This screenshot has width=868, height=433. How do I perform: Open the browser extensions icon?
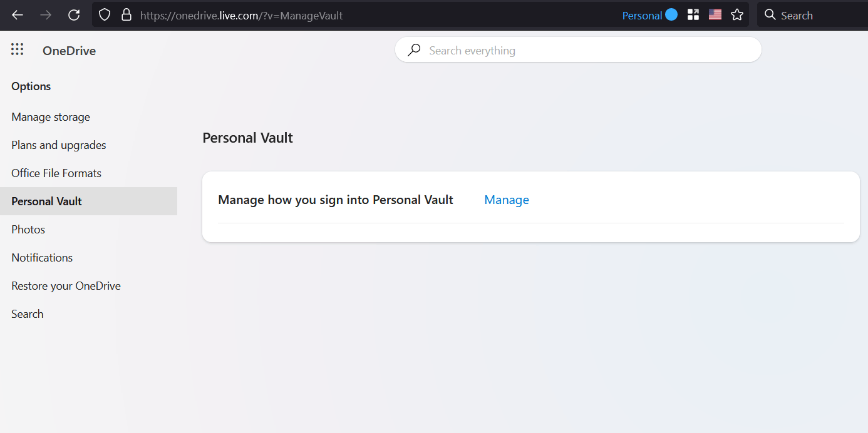[693, 14]
